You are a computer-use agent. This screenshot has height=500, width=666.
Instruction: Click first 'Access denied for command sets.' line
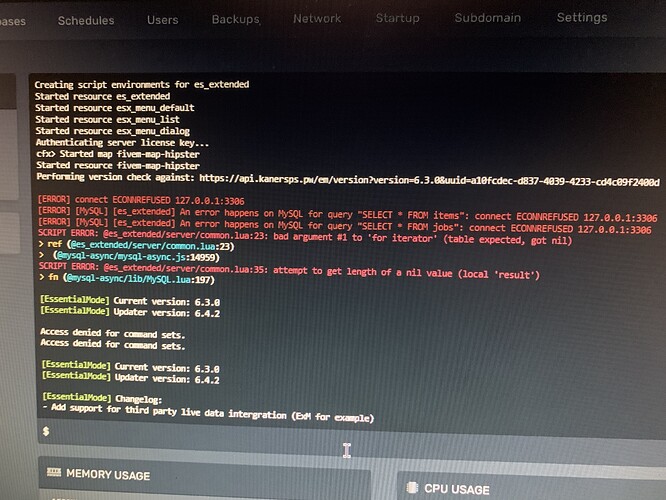tap(113, 333)
